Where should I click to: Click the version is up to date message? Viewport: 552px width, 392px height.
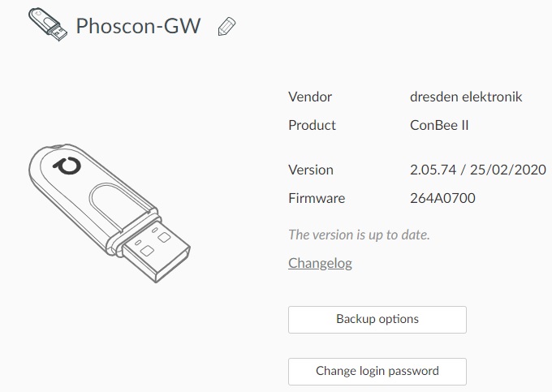click(359, 235)
